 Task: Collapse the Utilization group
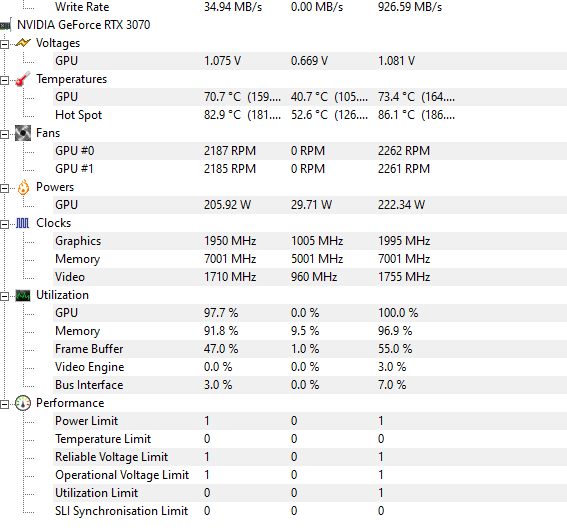point(4,297)
